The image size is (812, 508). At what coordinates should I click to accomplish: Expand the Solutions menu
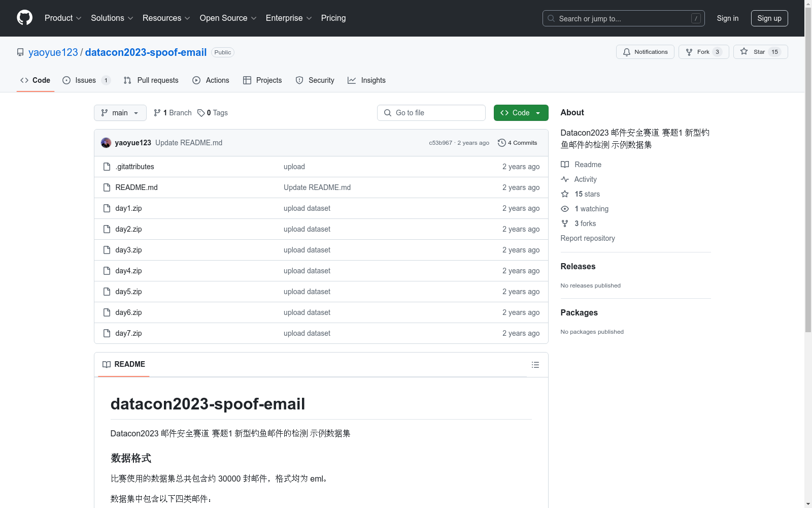click(x=112, y=18)
